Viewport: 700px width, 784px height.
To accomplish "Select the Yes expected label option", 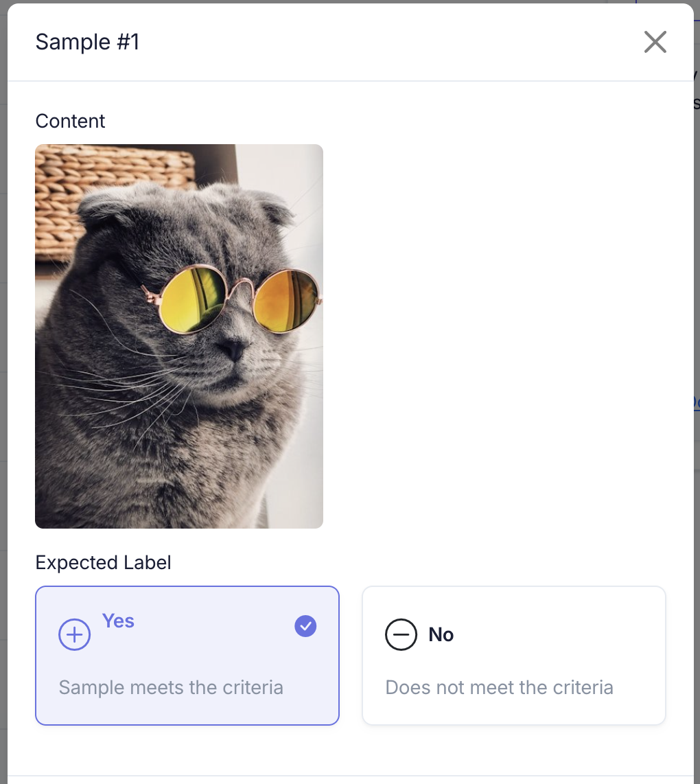I will click(187, 655).
